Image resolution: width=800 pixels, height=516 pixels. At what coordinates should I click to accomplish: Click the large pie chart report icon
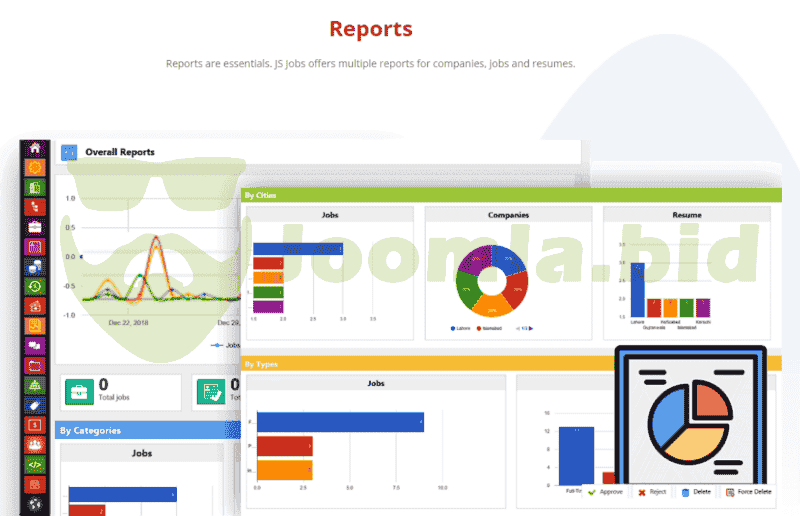[690, 420]
